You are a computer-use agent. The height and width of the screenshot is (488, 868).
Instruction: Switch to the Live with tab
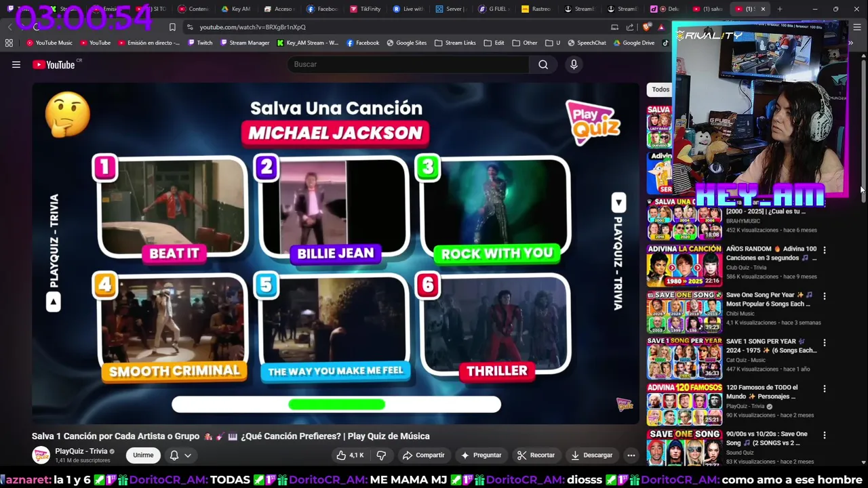coord(408,9)
